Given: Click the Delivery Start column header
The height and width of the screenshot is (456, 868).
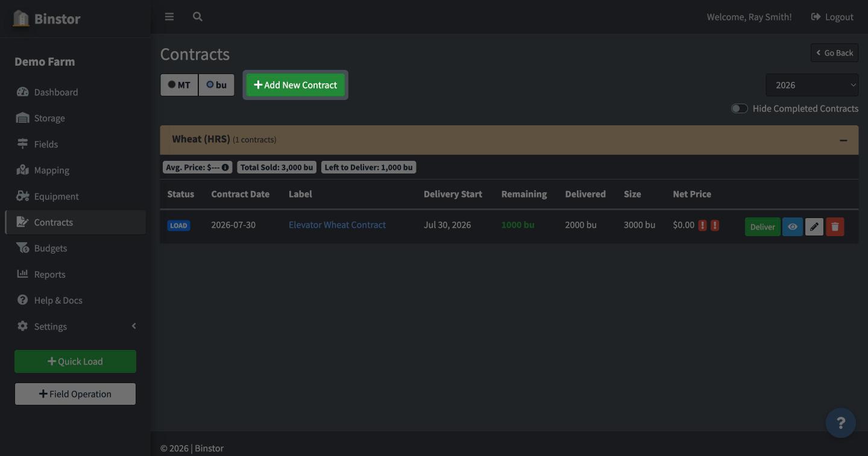Looking at the screenshot, I should [453, 194].
